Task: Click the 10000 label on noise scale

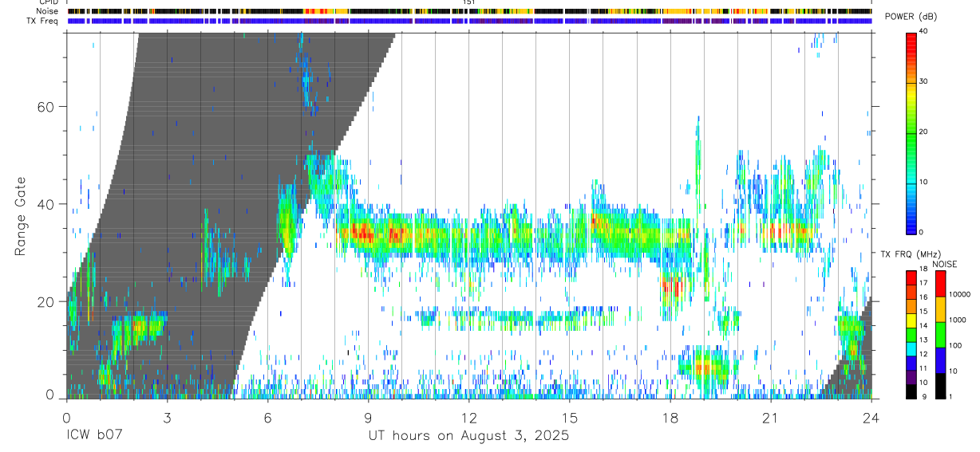Action: tap(959, 294)
